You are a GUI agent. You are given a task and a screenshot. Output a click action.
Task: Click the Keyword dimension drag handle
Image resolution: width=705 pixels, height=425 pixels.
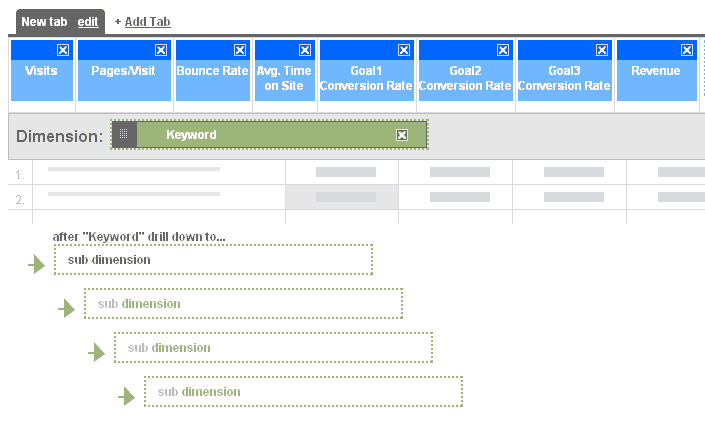pyautogui.click(x=124, y=134)
